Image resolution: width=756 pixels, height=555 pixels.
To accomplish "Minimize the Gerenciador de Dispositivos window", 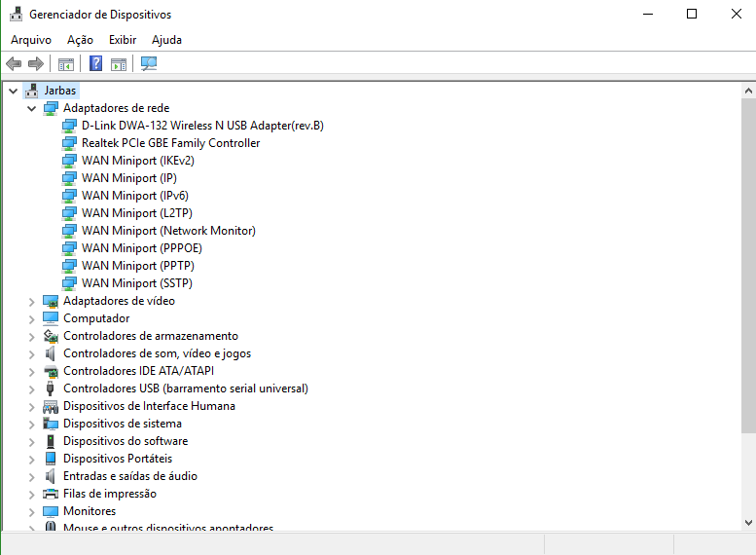I will (648, 14).
